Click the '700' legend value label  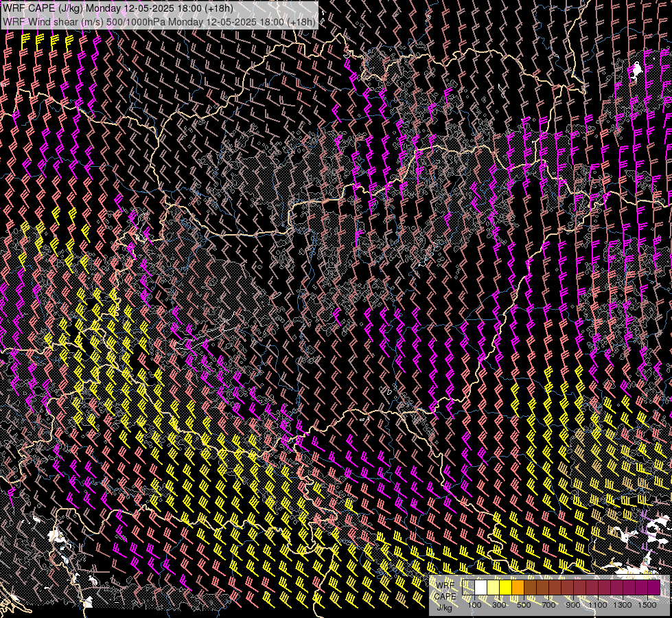tap(548, 605)
